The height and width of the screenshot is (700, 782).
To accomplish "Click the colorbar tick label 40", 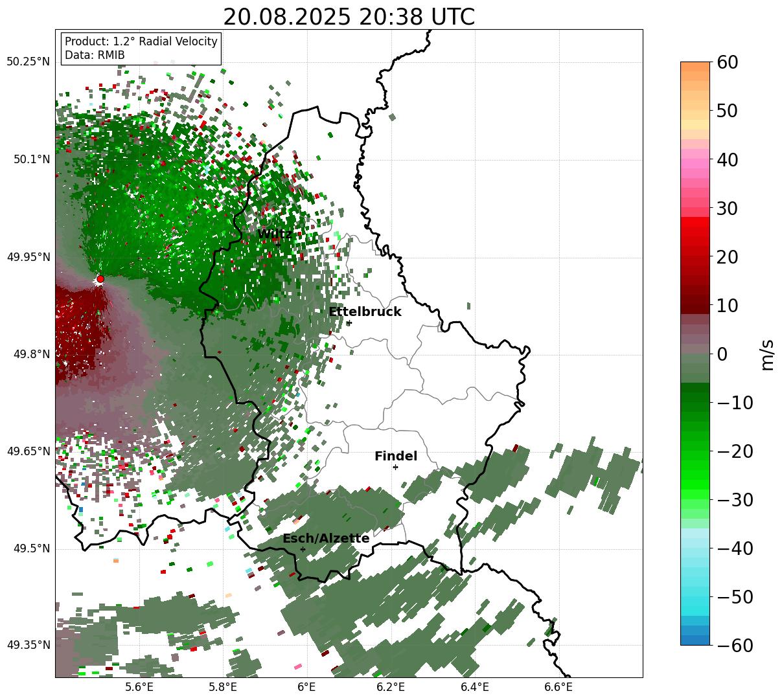I will (x=726, y=159).
